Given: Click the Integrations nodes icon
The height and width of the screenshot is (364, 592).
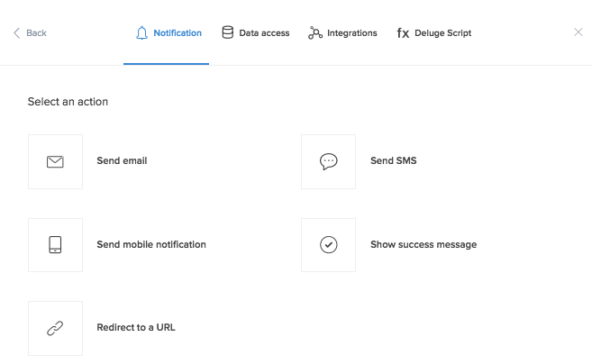Looking at the screenshot, I should (315, 33).
